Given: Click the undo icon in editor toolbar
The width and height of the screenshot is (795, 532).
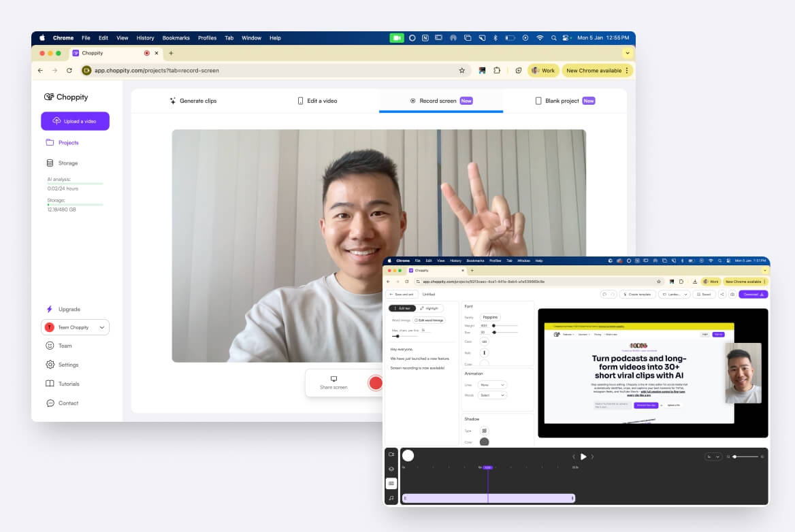Looking at the screenshot, I should point(604,295).
